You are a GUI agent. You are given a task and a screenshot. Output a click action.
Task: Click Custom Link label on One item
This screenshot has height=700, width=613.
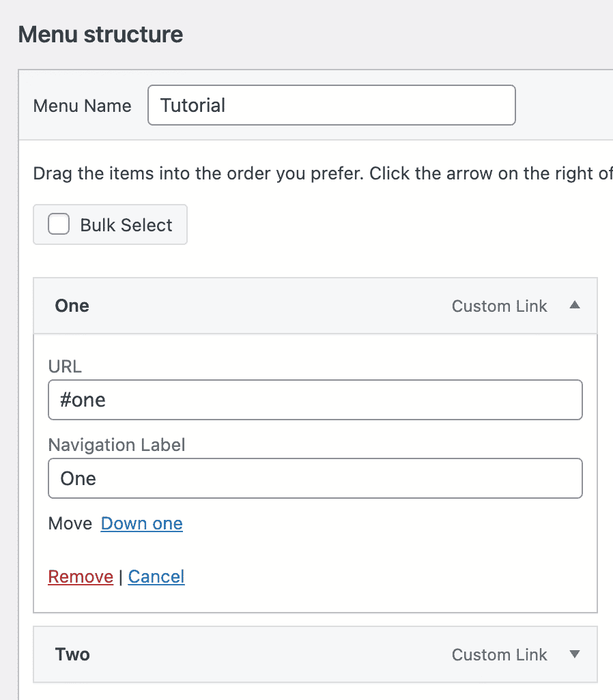499,306
